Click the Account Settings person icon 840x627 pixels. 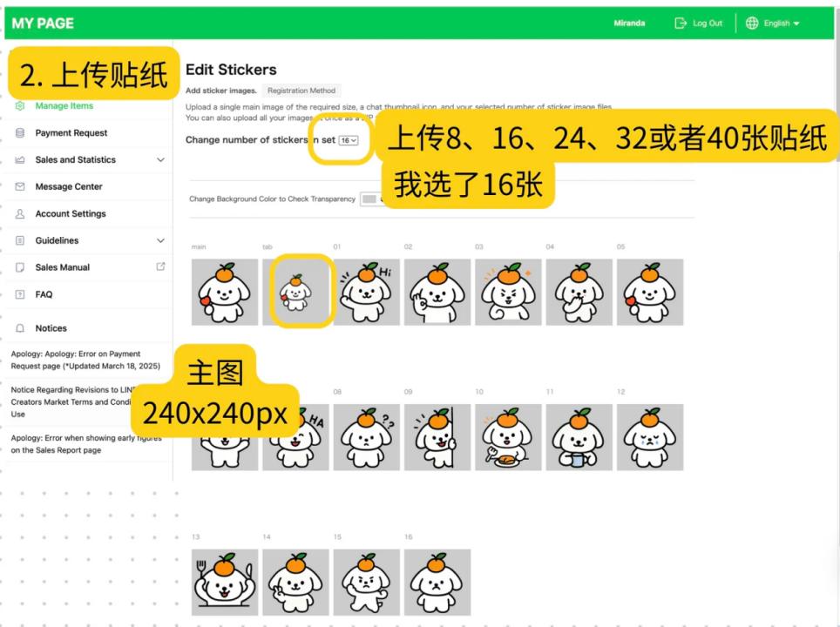click(19, 213)
